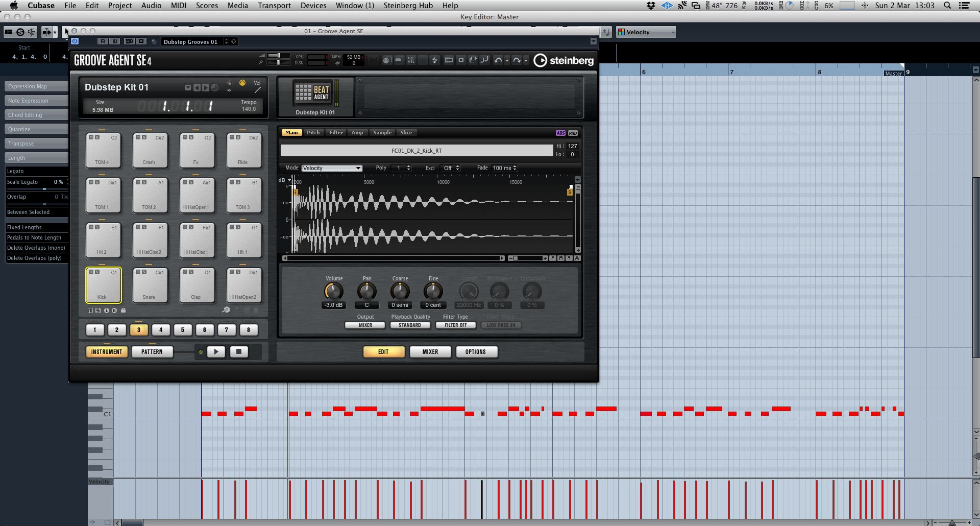Open the plugin window context menu arrow
The width and height of the screenshot is (980, 526).
[593, 41]
